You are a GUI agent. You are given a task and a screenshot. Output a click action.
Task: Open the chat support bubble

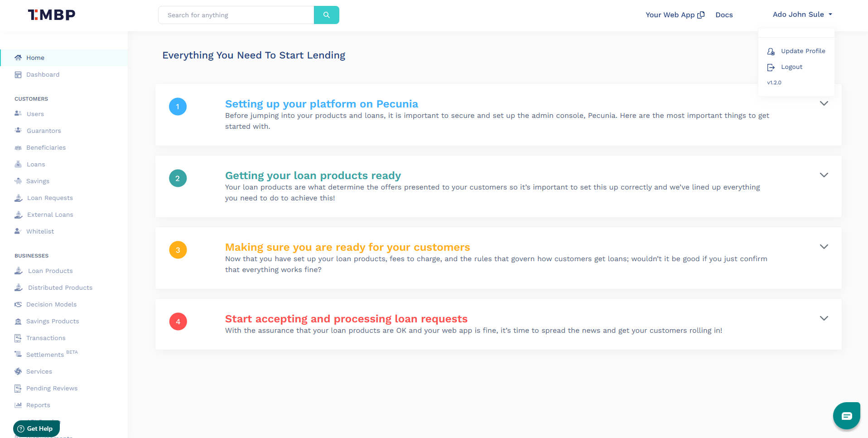(846, 415)
